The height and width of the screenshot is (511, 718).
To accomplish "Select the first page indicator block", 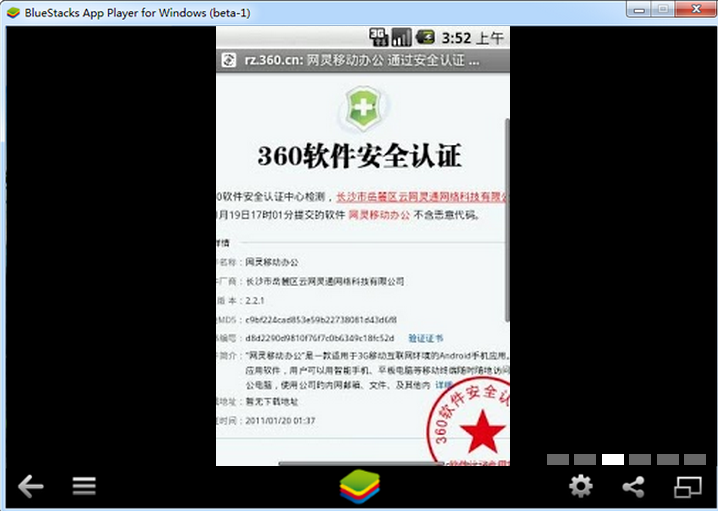I will 558,459.
